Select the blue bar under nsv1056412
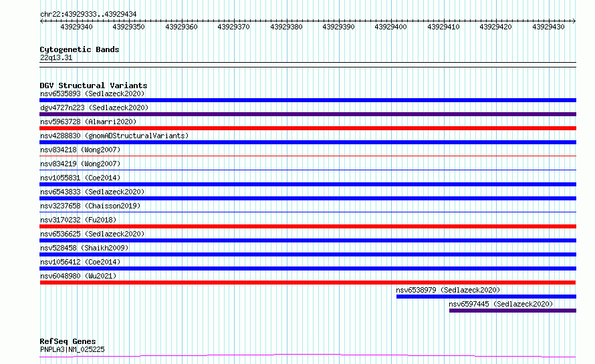Image resolution: width=595 pixels, height=364 pixels. pos(308,268)
